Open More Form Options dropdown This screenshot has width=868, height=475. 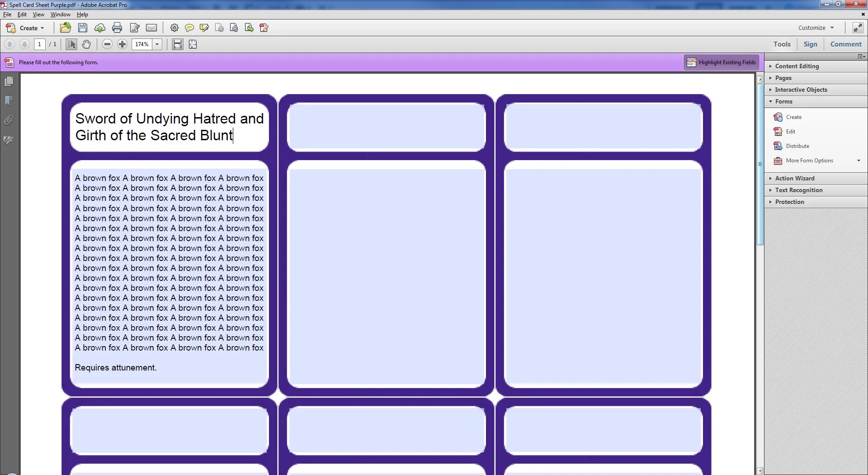click(816, 161)
